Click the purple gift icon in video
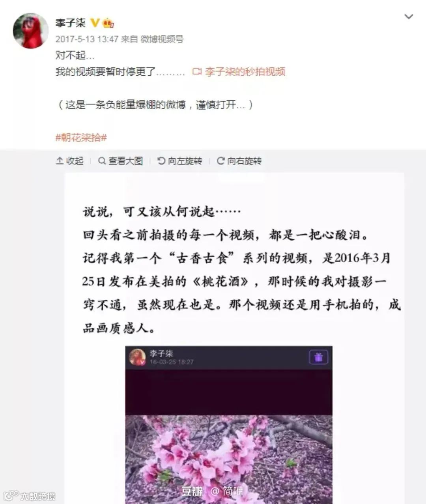 318,357
